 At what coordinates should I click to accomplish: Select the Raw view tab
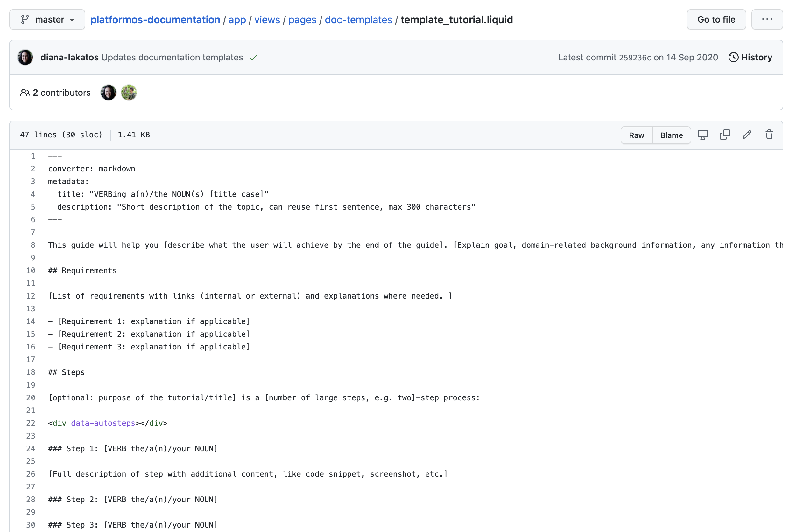637,135
